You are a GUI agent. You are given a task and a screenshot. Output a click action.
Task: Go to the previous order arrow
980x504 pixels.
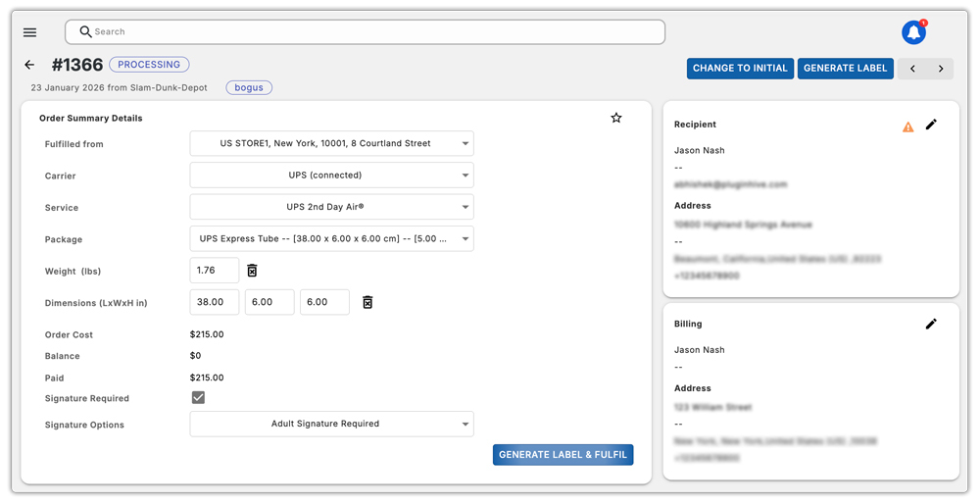tap(913, 69)
